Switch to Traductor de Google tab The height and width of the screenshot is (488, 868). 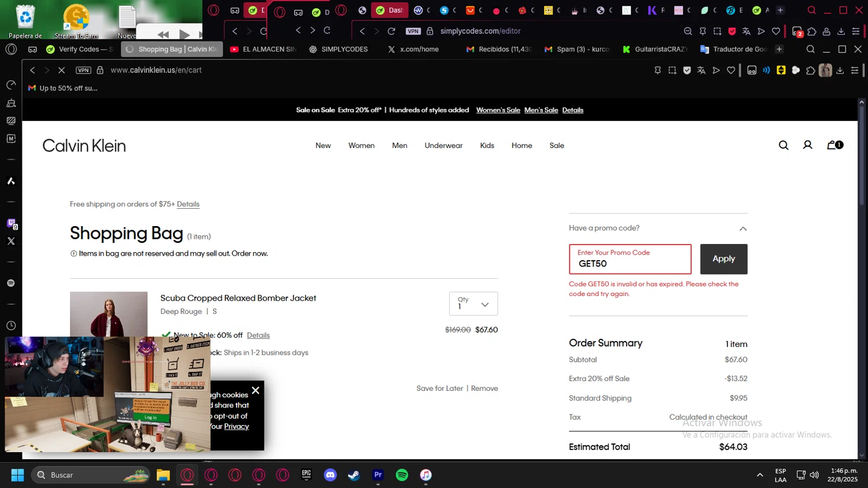pos(734,49)
